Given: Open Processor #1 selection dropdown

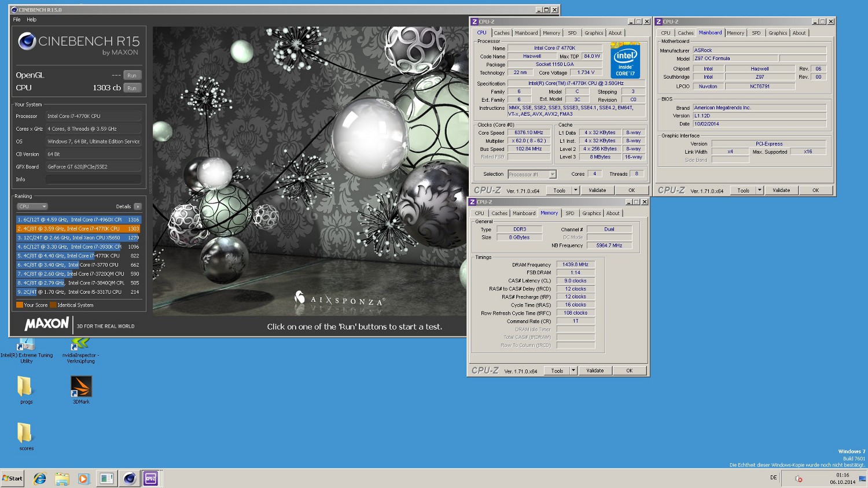Looking at the screenshot, I should 532,174.
